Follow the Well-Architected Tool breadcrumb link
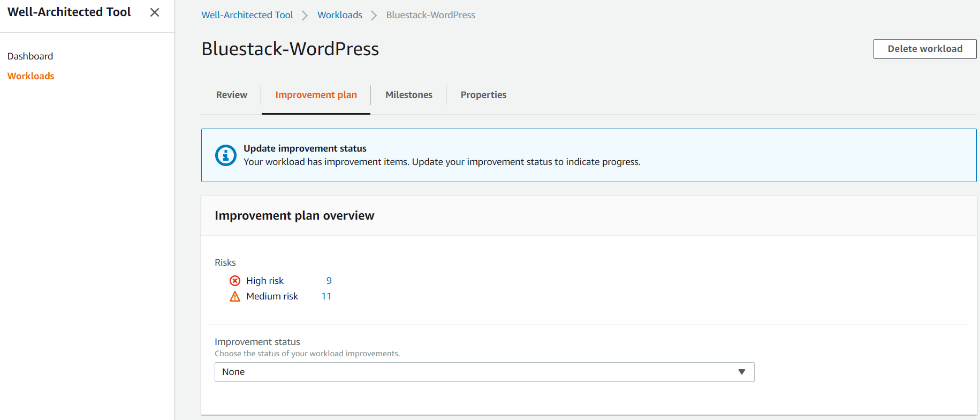The width and height of the screenshot is (980, 420). tap(247, 15)
